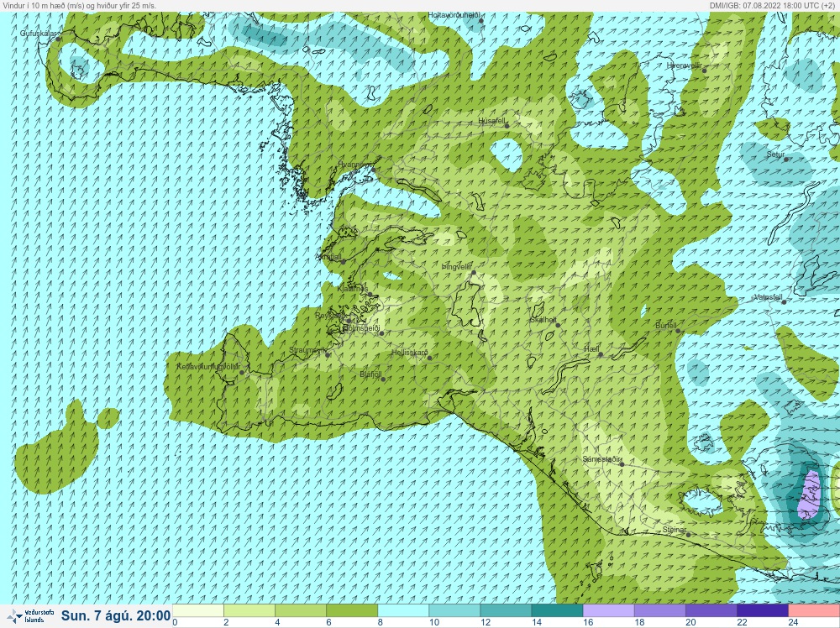Screen dimensions: 840x628
Task: Select the Húsafell station label
Action: coord(491,121)
